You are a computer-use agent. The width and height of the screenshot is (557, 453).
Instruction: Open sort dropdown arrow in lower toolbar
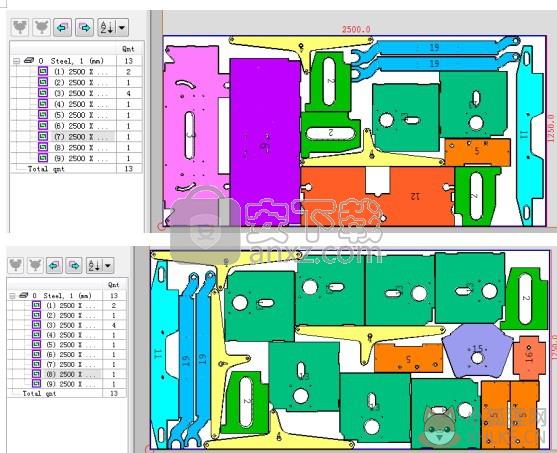click(x=108, y=265)
